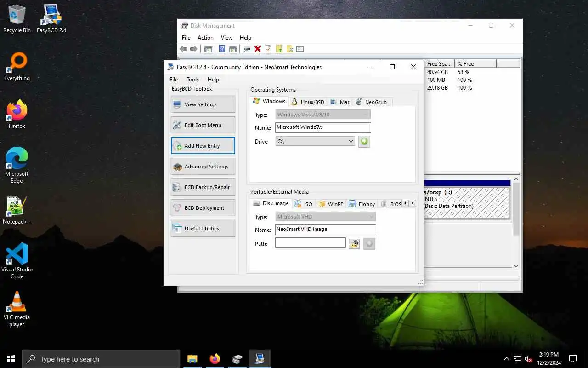Click Edit Boot Menu button

tap(203, 125)
